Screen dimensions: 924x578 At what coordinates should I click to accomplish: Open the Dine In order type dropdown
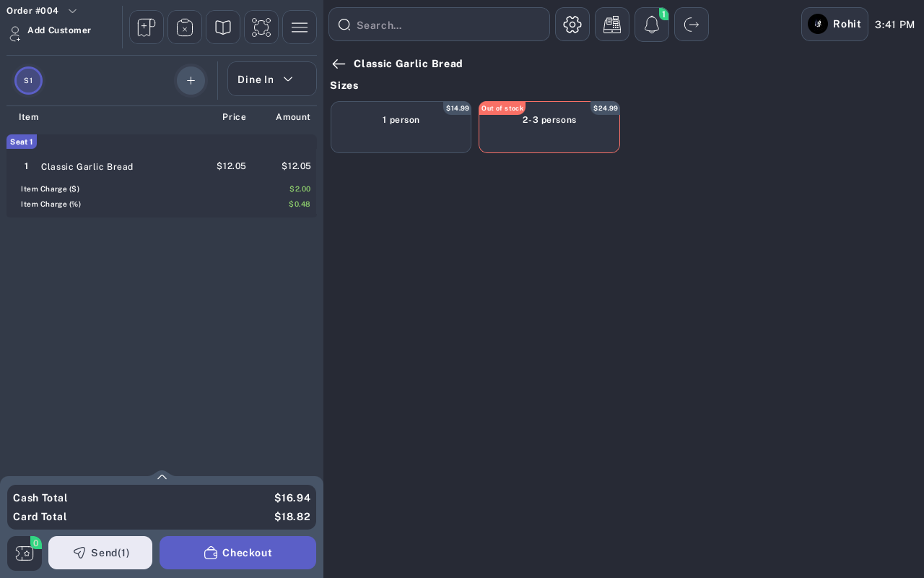[272, 79]
